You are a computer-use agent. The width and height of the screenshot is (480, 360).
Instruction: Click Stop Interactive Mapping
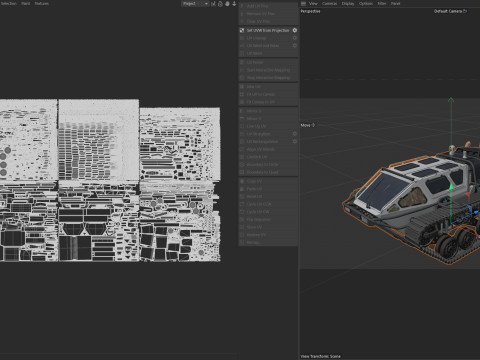268,78
